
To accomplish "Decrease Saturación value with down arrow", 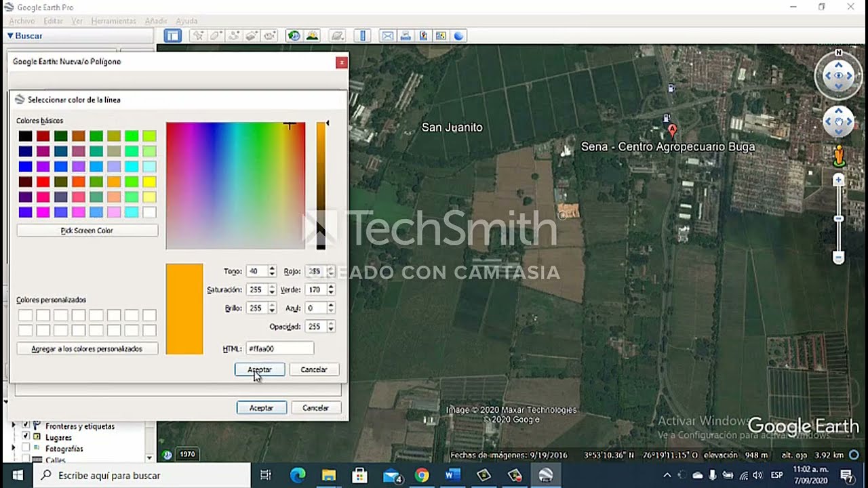I will [x=272, y=292].
